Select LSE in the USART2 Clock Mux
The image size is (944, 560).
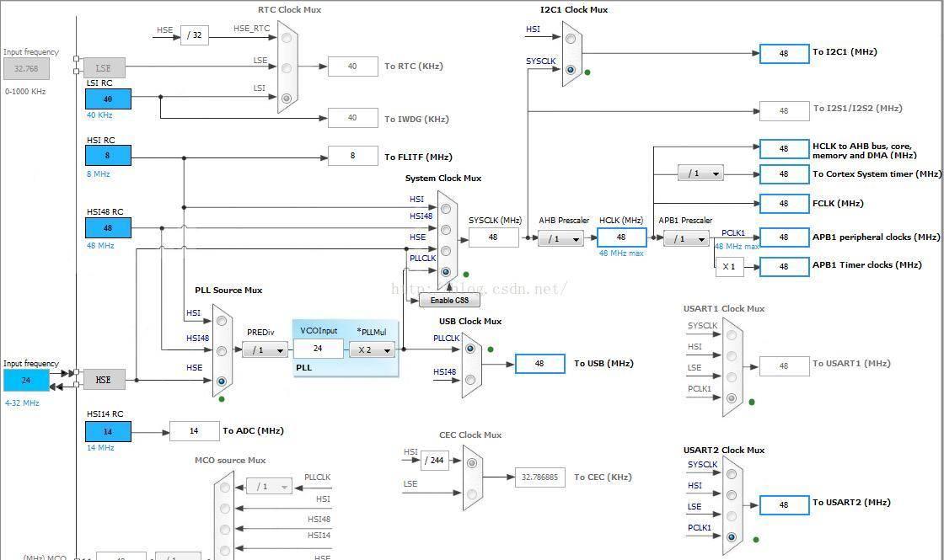[x=732, y=516]
